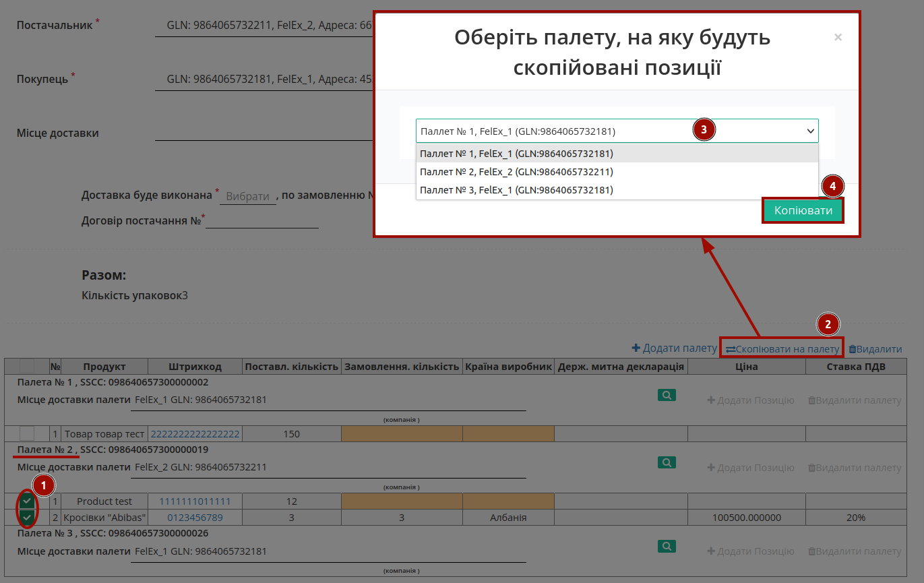Image resolution: width=924 pixels, height=583 pixels.
Task: Click the plus icon of Додати палету
Action: (x=636, y=348)
